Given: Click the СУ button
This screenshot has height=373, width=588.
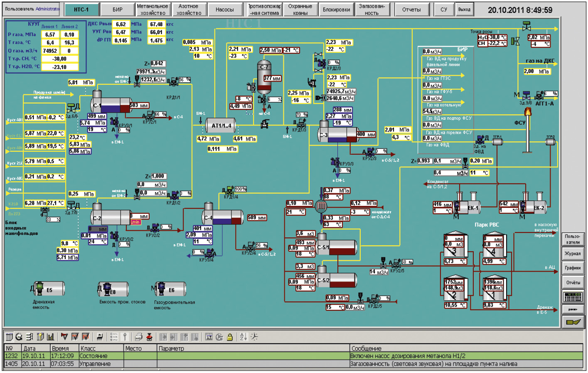Looking at the screenshot, I should (444, 9).
